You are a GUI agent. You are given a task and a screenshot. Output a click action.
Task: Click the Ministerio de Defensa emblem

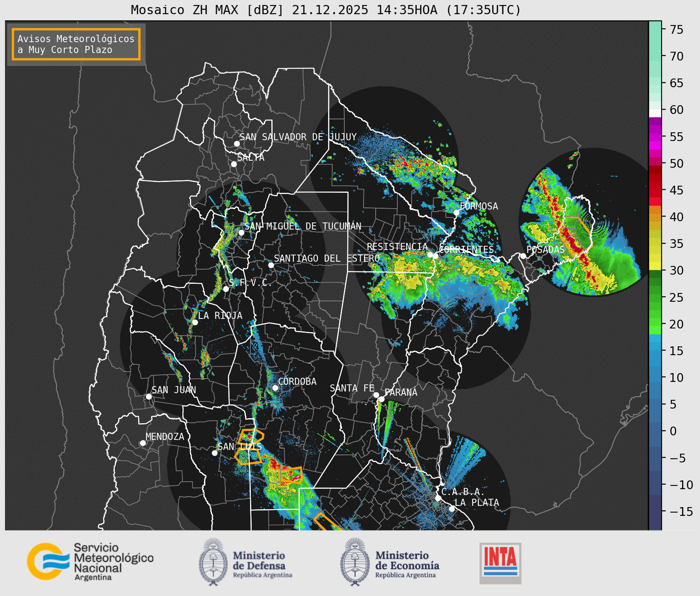tap(214, 562)
